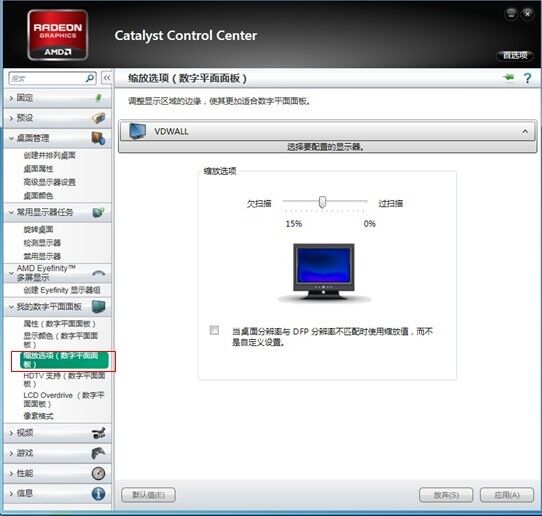
Task: Open 桌面颜色 page
Action: [38, 196]
